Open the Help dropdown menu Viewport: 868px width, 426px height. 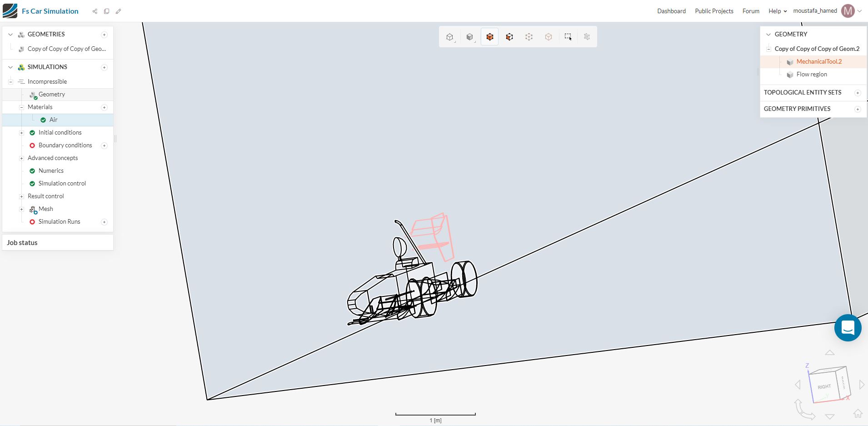pos(777,11)
